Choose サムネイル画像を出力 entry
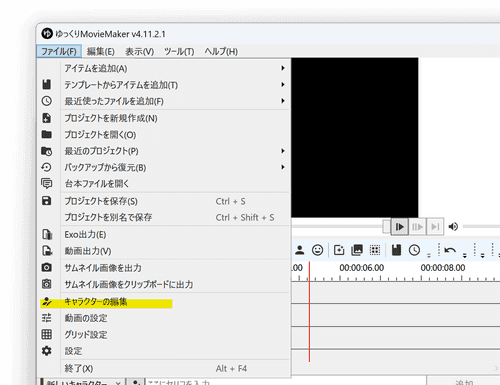This screenshot has height=385, width=500. (164, 268)
